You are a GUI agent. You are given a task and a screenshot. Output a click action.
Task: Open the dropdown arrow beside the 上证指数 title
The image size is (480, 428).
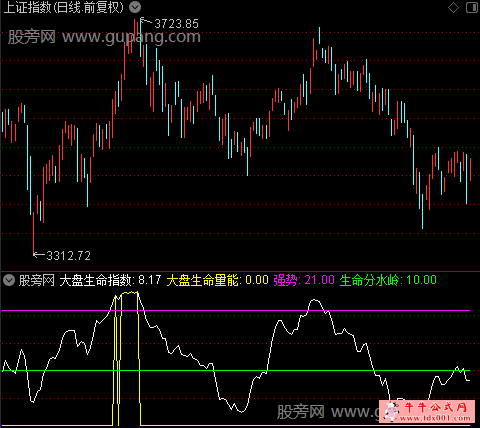coord(135,7)
